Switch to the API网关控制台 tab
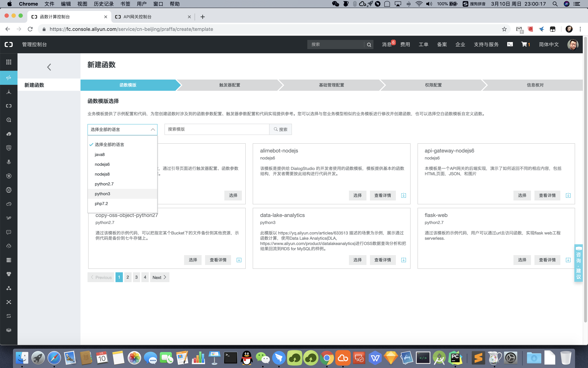The height and width of the screenshot is (368, 588). [x=153, y=17]
